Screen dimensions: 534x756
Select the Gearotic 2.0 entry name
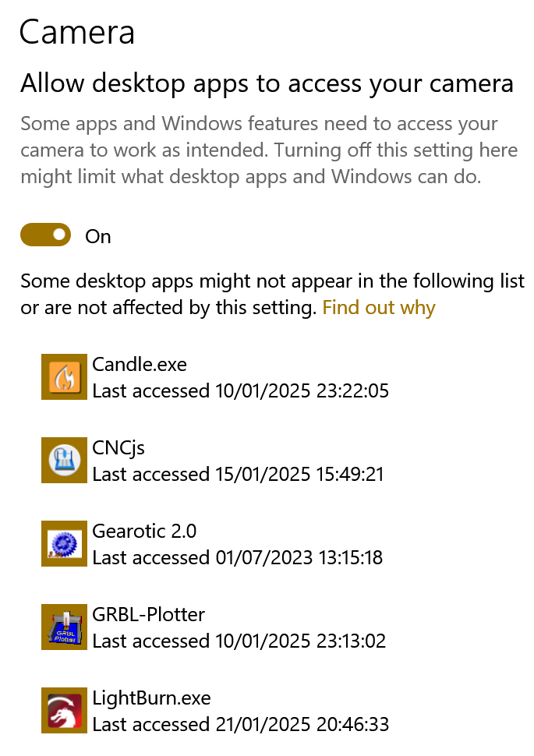click(x=144, y=532)
